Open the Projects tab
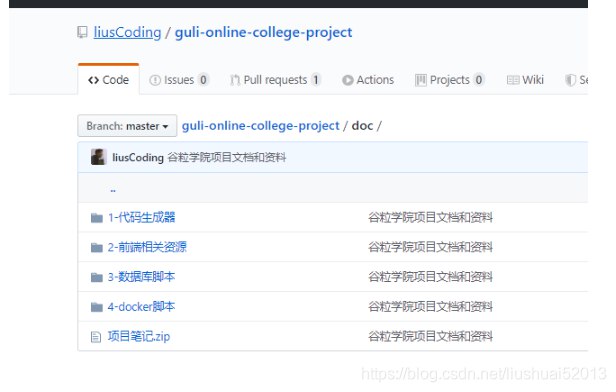 [x=449, y=80]
